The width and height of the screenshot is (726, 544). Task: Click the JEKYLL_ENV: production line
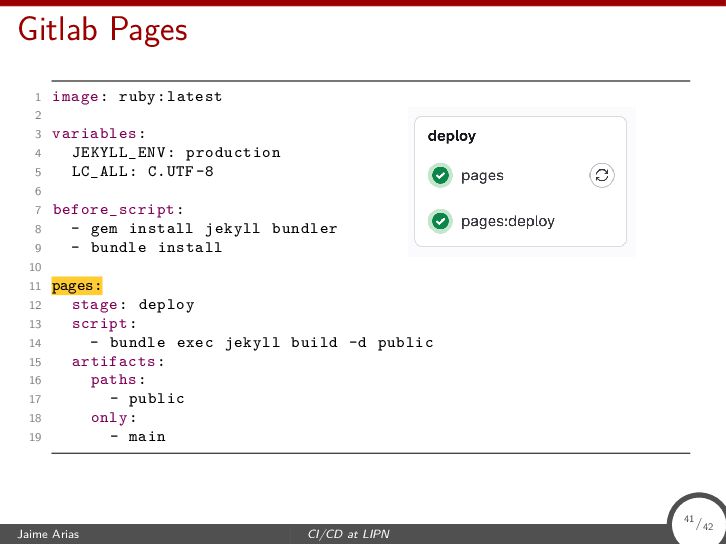point(176,153)
